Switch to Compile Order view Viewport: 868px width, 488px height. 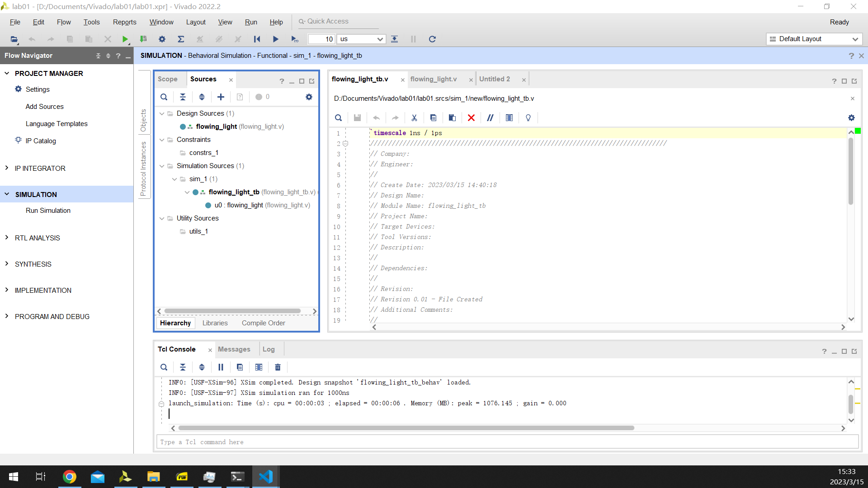(x=263, y=323)
